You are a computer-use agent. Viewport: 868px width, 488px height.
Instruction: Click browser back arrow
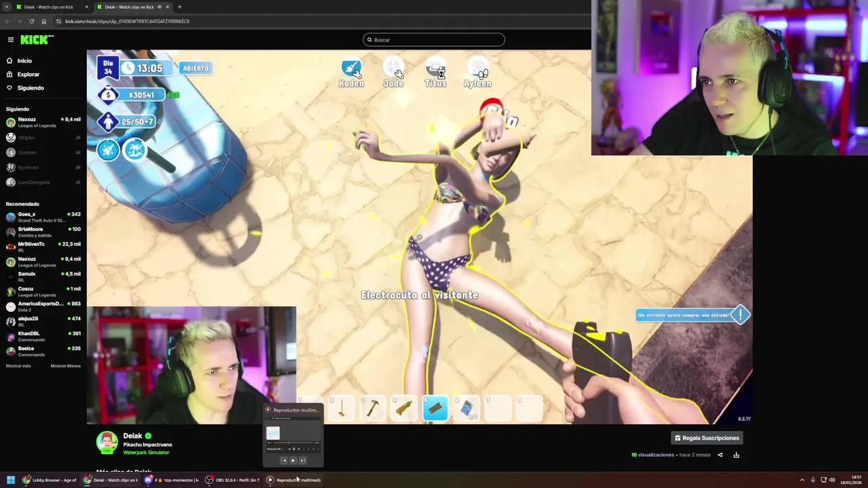point(9,21)
